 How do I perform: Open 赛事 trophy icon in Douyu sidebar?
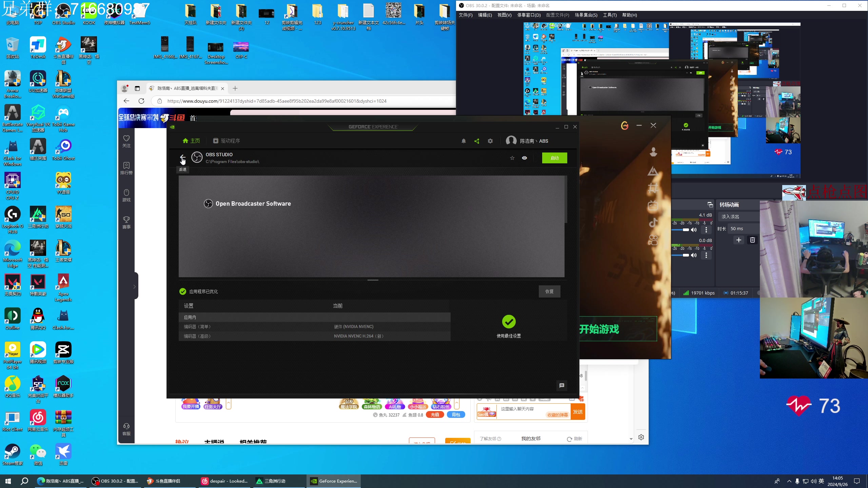pos(126,222)
